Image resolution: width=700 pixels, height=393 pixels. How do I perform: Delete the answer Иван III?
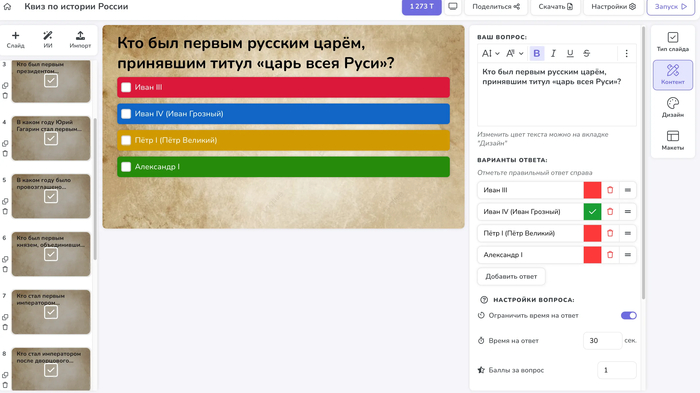point(610,190)
